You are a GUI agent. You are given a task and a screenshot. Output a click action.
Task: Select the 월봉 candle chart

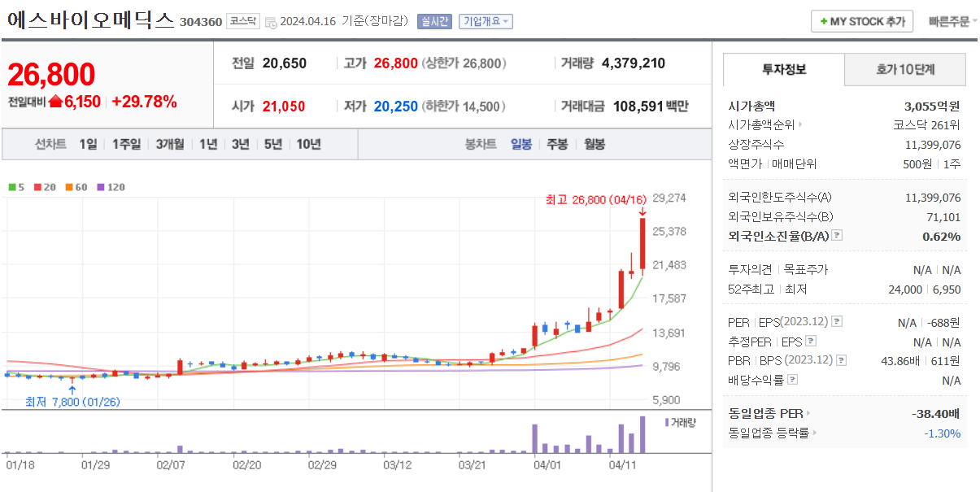tap(595, 144)
